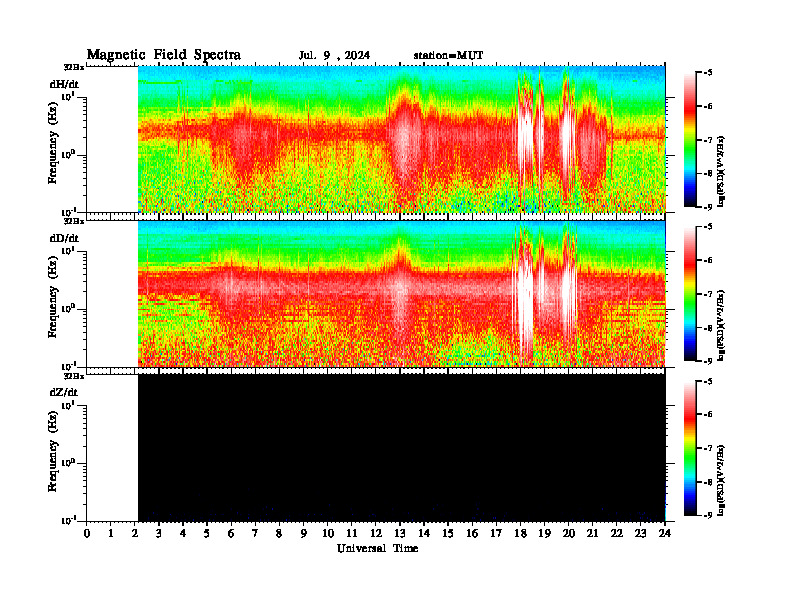Click hour 4 on the time axis

click(x=183, y=533)
